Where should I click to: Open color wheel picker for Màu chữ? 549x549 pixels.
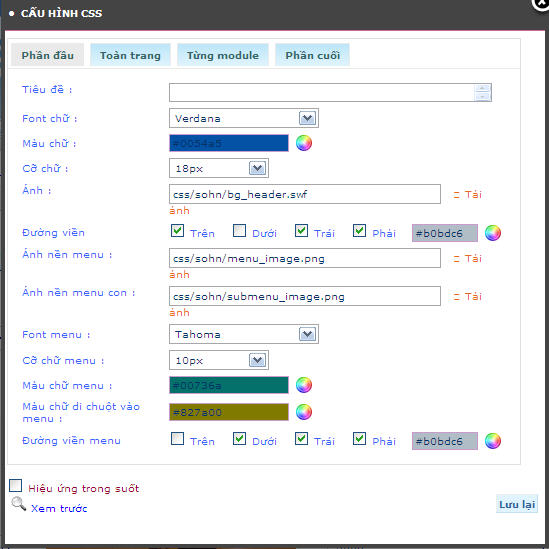pyautogui.click(x=304, y=143)
